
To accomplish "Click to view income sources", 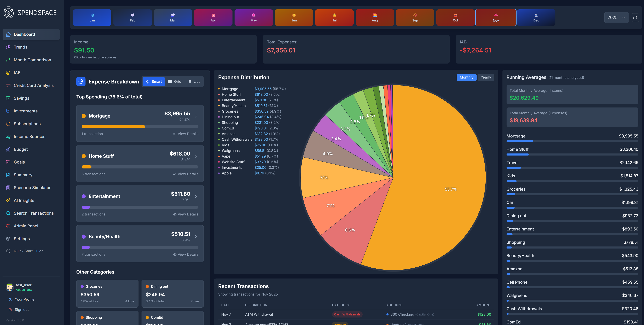I will point(95,57).
